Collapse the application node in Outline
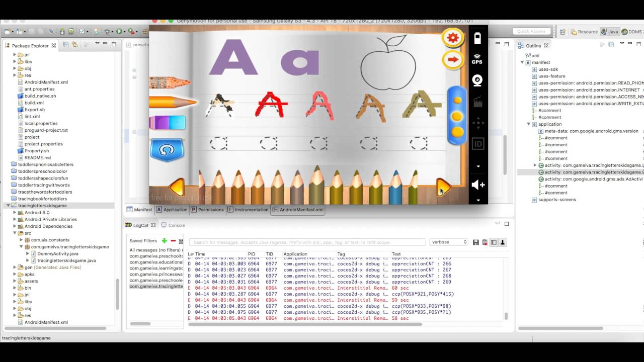The width and height of the screenshot is (644, 362). point(529,124)
